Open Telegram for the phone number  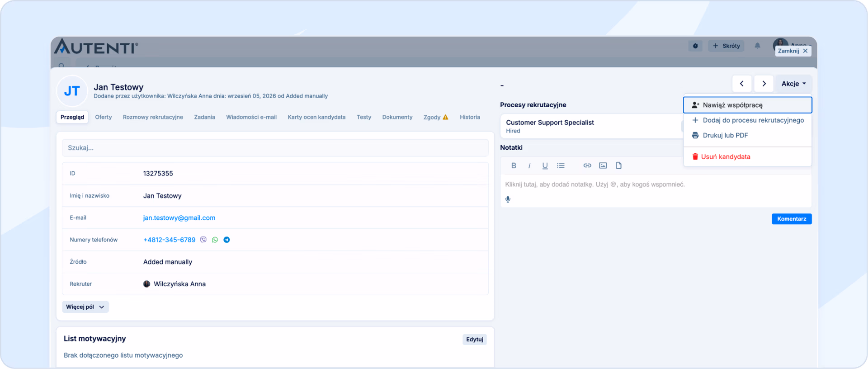226,240
